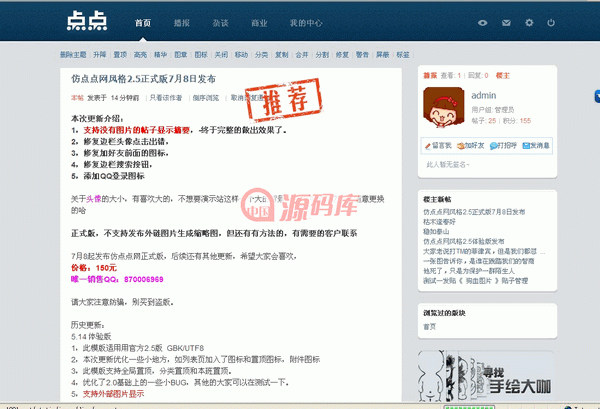This screenshot has height=409, width=600.
Task: Click the 留言板 pencil icon
Action: pos(428,146)
